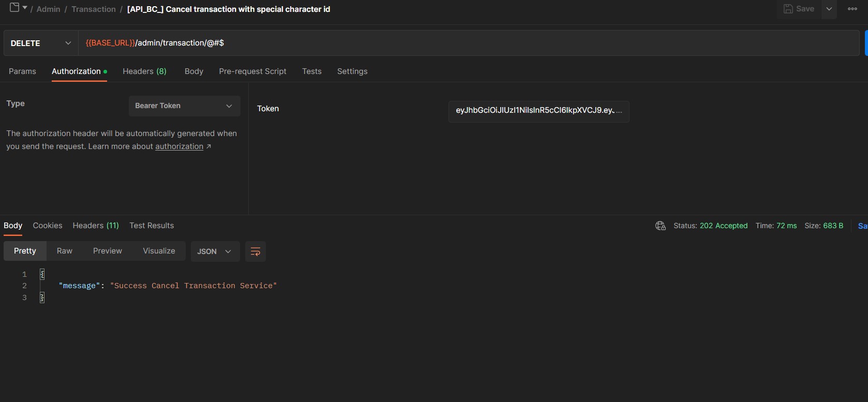Image resolution: width=868 pixels, height=402 pixels.
Task: Click the Save floppy disk button
Action: pyautogui.click(x=799, y=9)
